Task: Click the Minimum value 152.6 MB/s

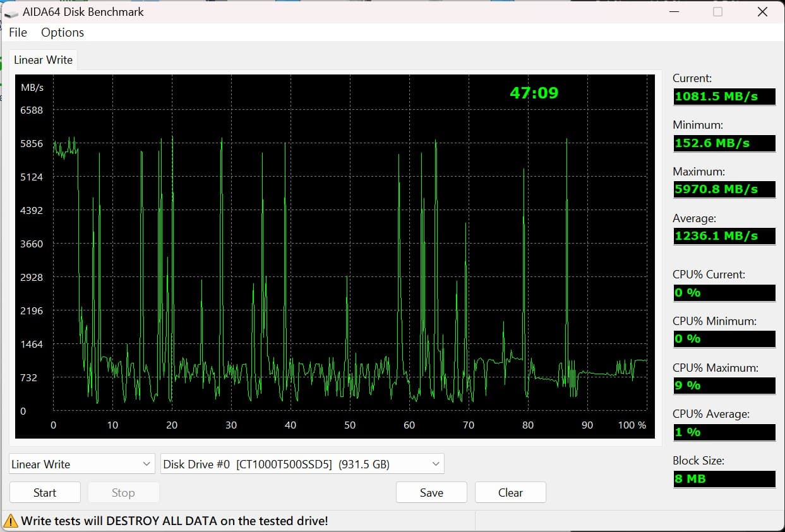Action: [724, 143]
